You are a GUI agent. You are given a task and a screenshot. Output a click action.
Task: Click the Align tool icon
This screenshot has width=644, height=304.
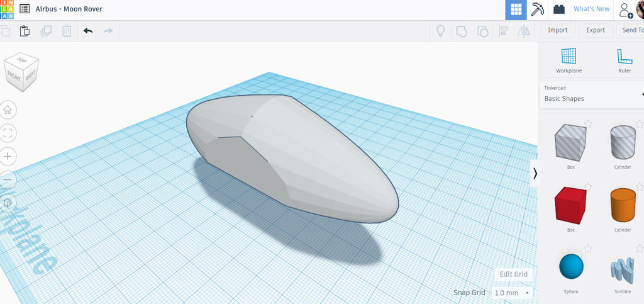point(502,31)
